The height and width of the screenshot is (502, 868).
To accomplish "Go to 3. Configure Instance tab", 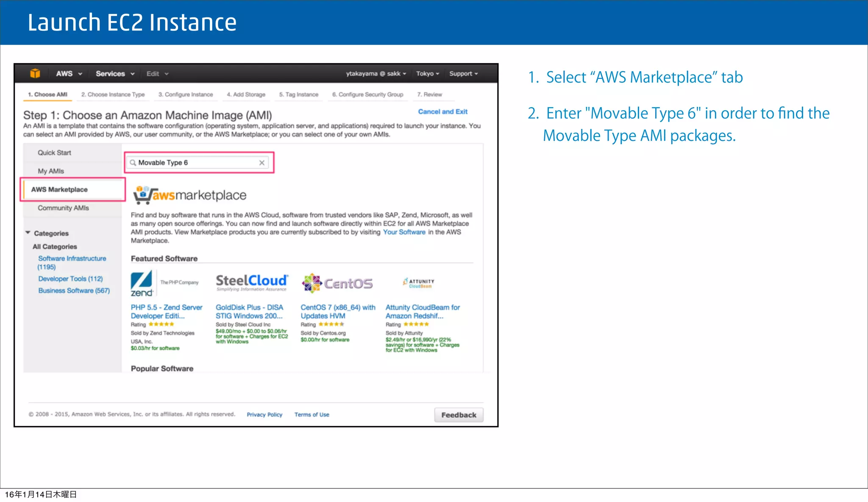I will (186, 95).
